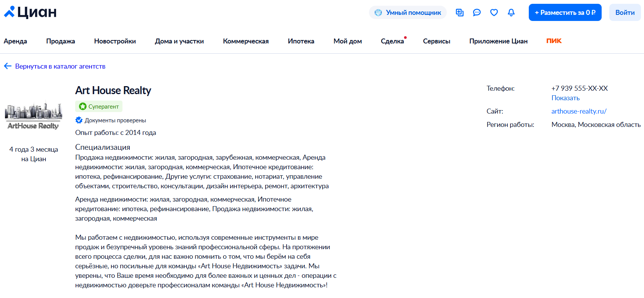Click the Войти login button
This screenshot has width=644, height=298.
coord(625,13)
